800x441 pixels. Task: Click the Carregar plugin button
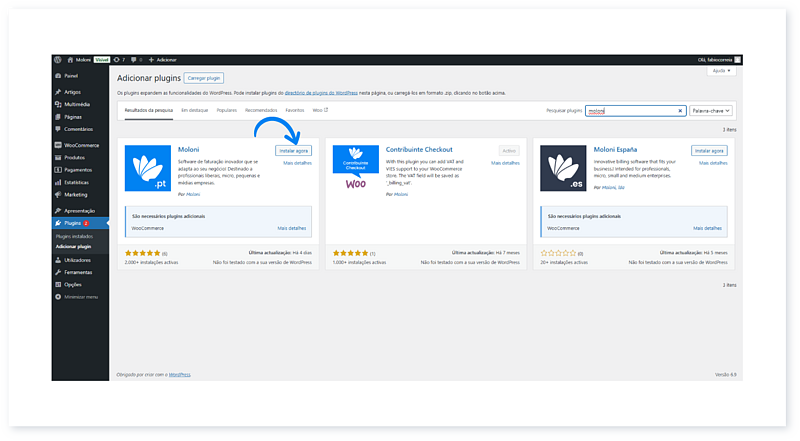coord(205,77)
